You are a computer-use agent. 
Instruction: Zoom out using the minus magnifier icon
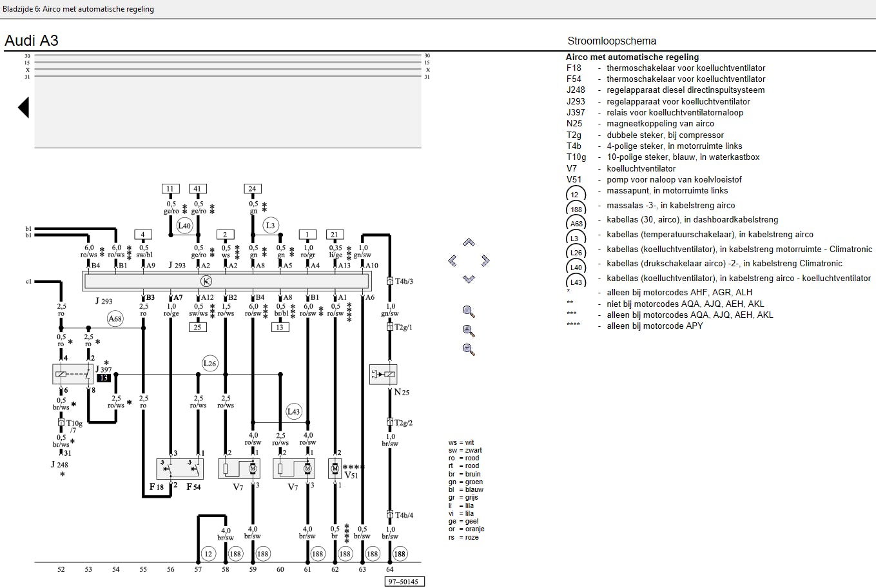pyautogui.click(x=469, y=349)
